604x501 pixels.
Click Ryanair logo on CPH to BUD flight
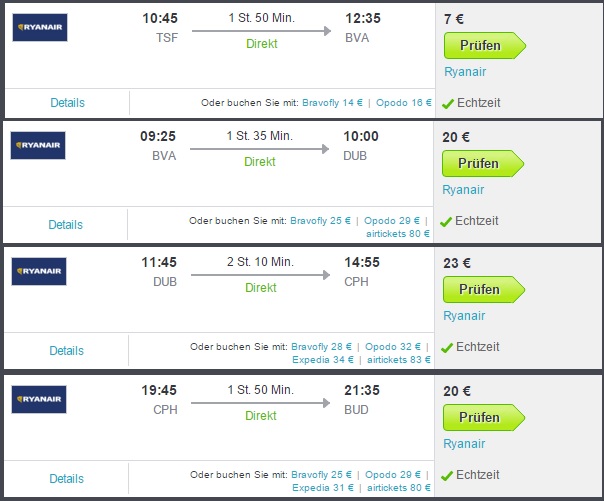point(38,399)
